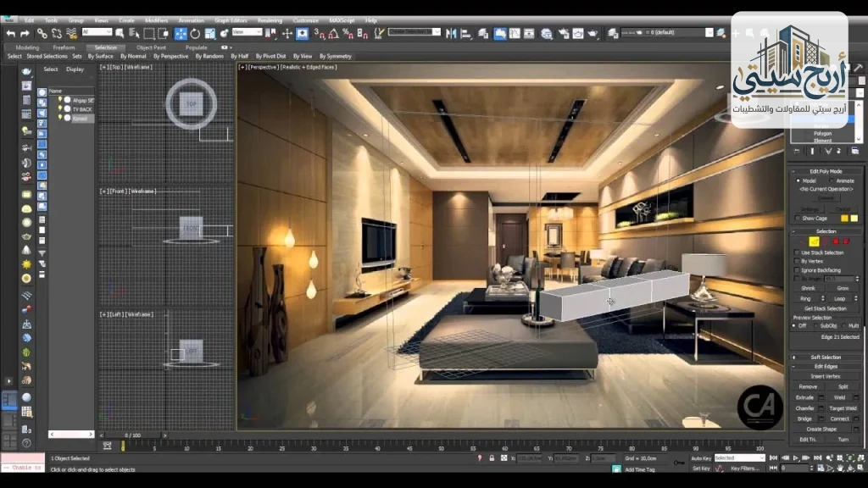Expand the Selection rollout panel

click(826, 230)
